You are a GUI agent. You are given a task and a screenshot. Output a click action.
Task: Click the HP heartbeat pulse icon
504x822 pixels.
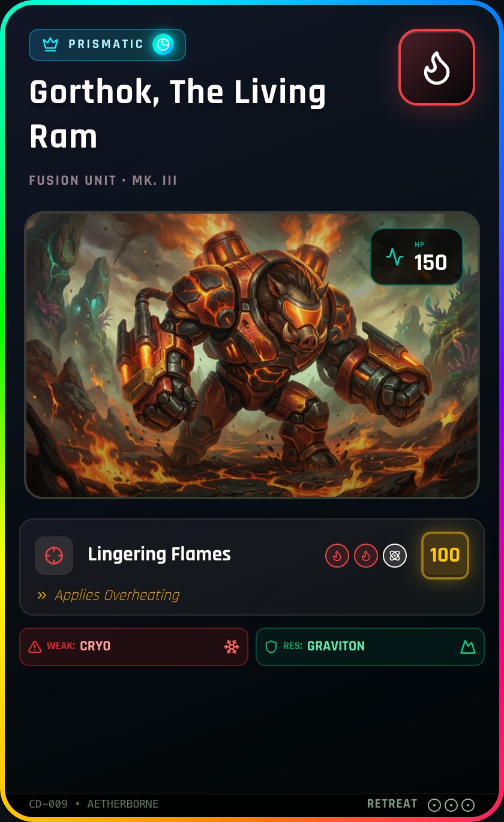click(395, 257)
